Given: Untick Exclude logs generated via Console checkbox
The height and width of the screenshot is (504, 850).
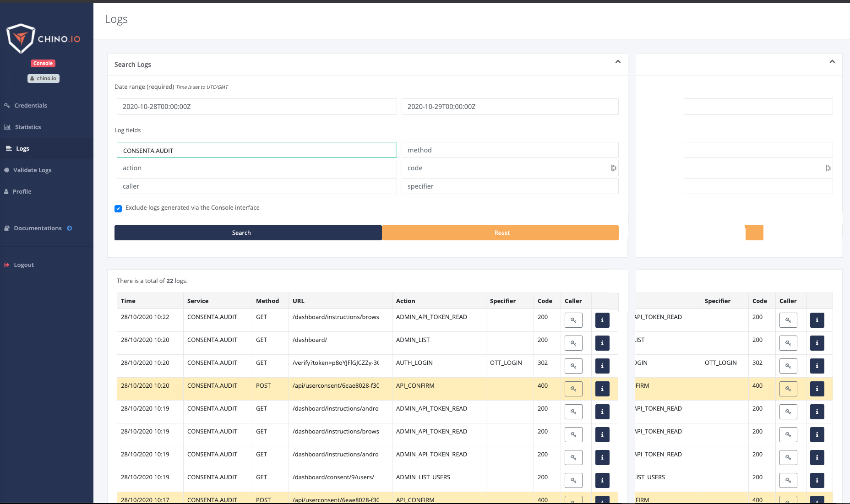Looking at the screenshot, I should pos(118,208).
